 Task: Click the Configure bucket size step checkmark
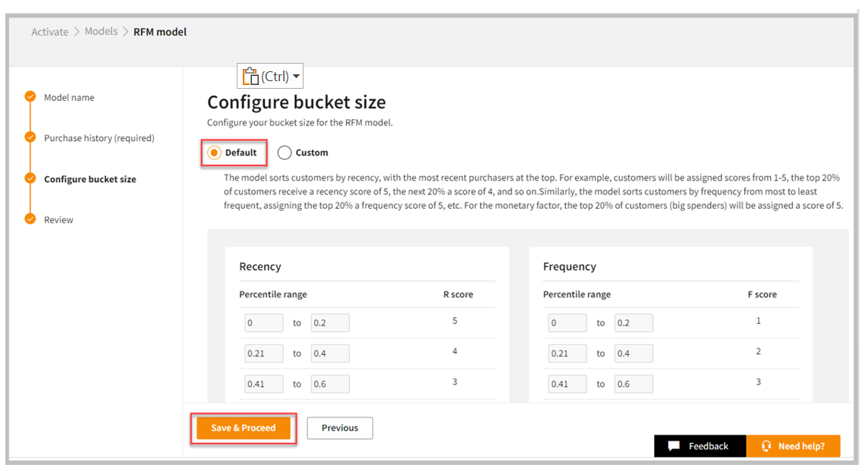point(30,179)
